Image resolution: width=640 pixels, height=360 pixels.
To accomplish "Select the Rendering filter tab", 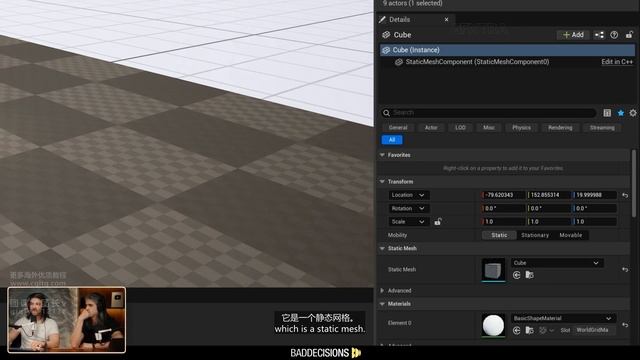I will (560, 128).
